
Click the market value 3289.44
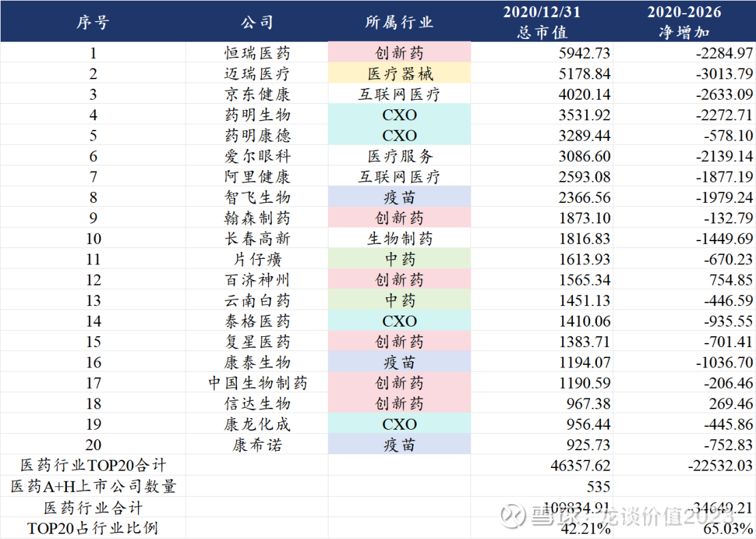(x=585, y=135)
